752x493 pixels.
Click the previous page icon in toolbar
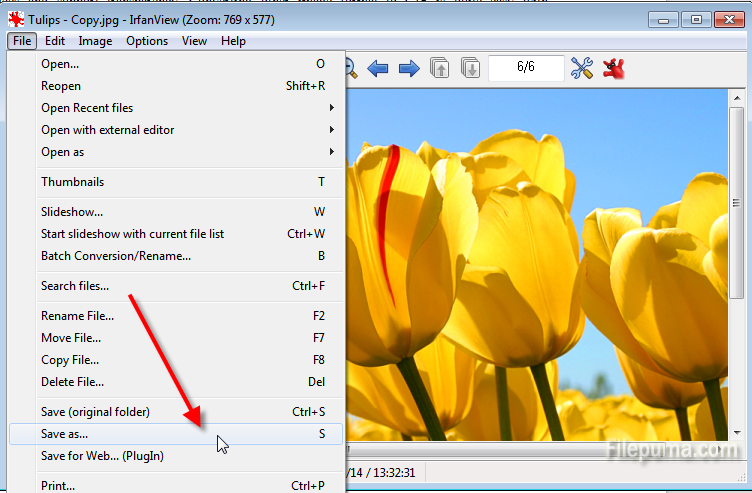[440, 68]
